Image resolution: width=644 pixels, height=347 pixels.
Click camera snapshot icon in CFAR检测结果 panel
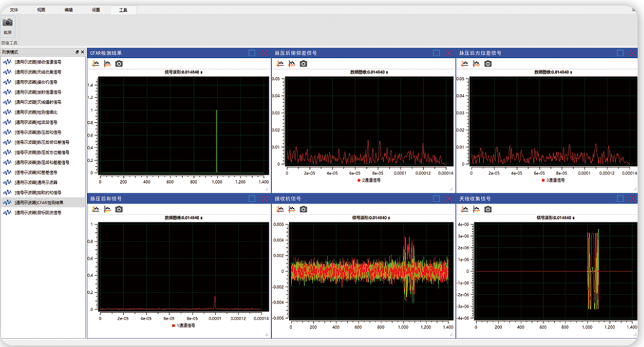[119, 64]
